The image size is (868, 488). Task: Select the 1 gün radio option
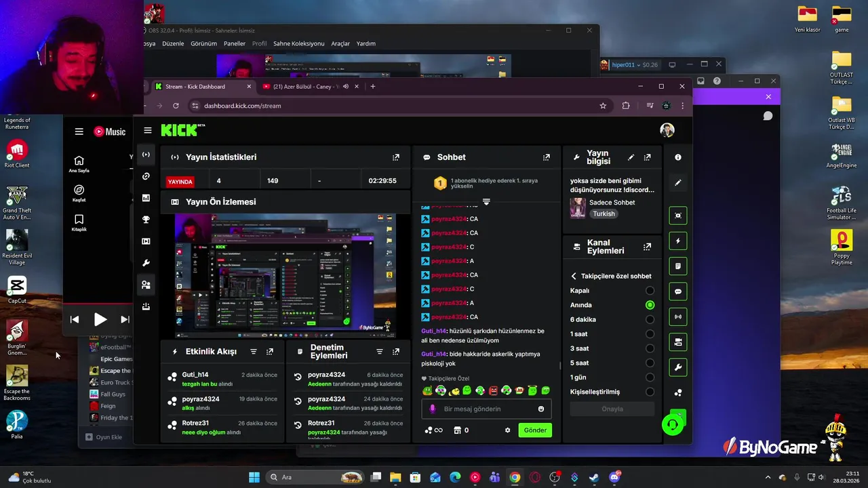650,378
